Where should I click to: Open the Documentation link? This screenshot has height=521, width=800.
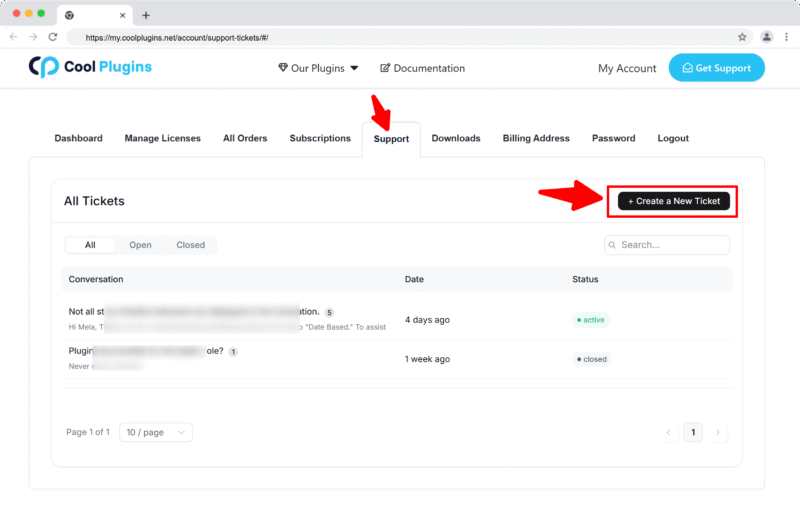pos(422,68)
